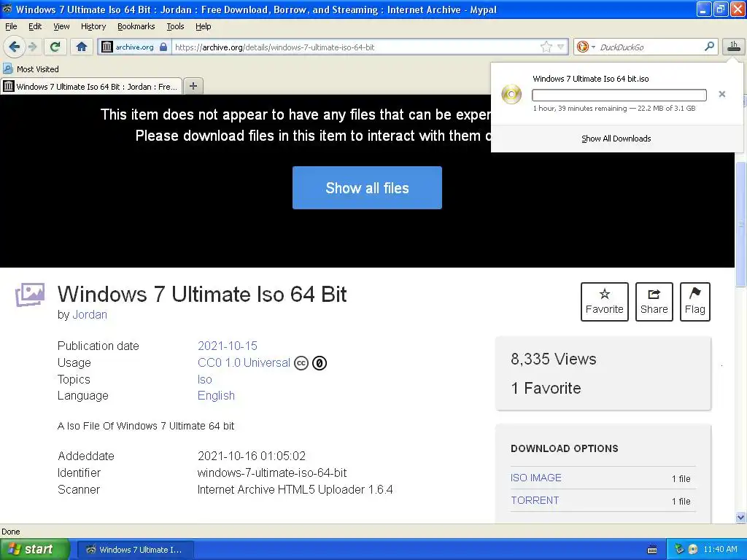Select identifier 'windows-7-ultimate-iso-64-bit' text
The width and height of the screenshot is (747, 560).
coord(272,472)
